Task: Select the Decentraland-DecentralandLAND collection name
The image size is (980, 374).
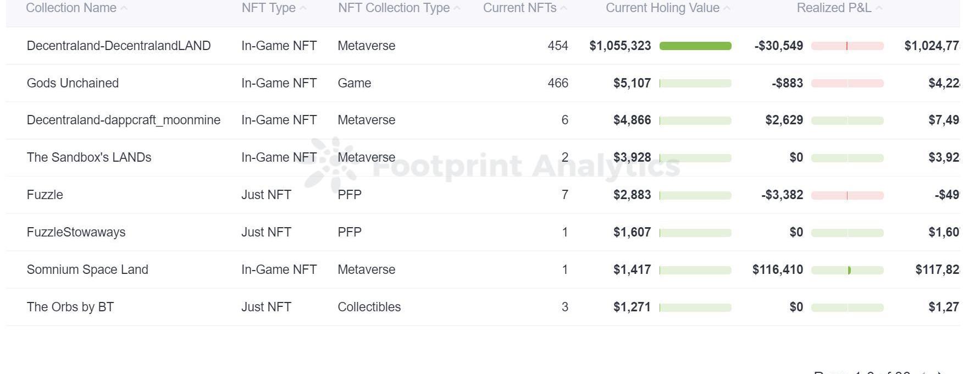Action: pyautogui.click(x=119, y=46)
